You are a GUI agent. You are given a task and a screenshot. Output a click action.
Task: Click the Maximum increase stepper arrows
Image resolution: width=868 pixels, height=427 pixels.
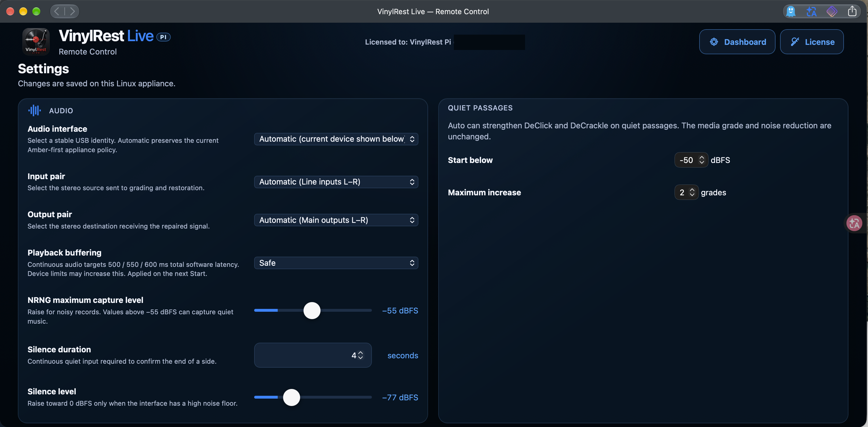(692, 192)
